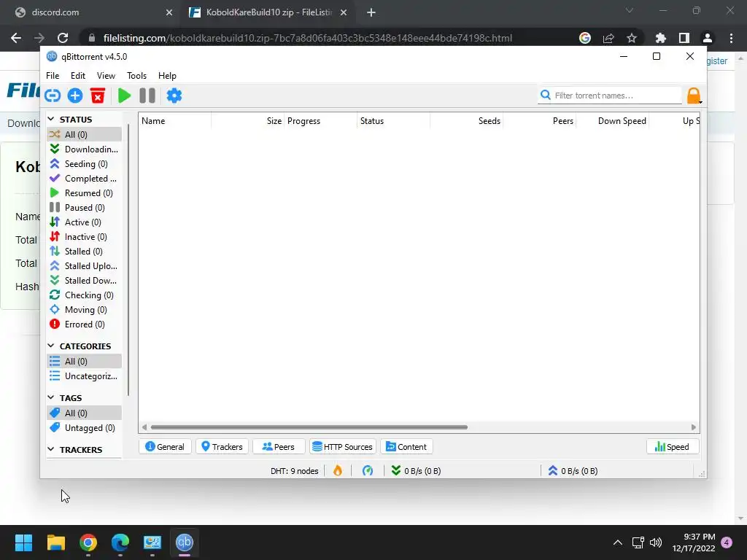This screenshot has width=747, height=560.
Task: Click the red Remove torrent icon
Action: (98, 96)
